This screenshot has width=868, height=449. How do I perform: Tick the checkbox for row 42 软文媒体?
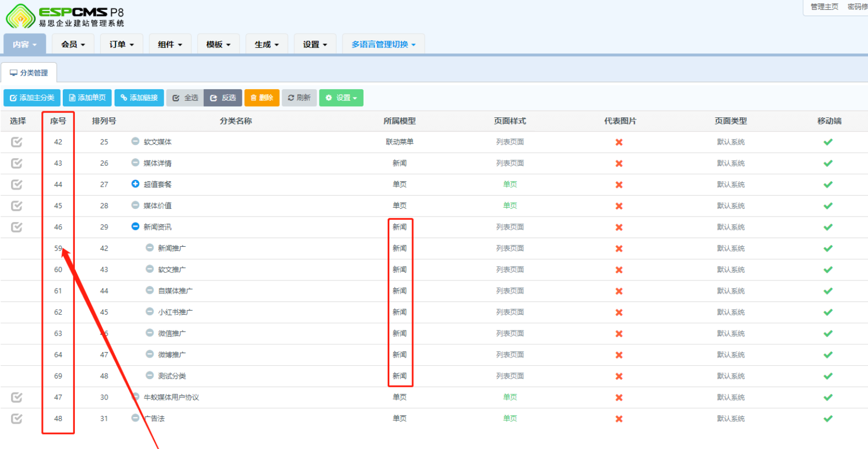(x=17, y=142)
